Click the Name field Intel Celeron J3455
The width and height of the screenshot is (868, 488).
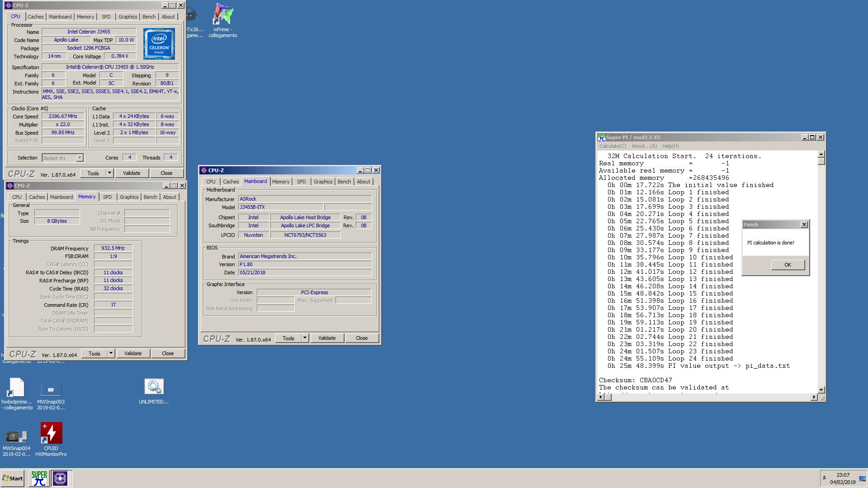pos(89,32)
